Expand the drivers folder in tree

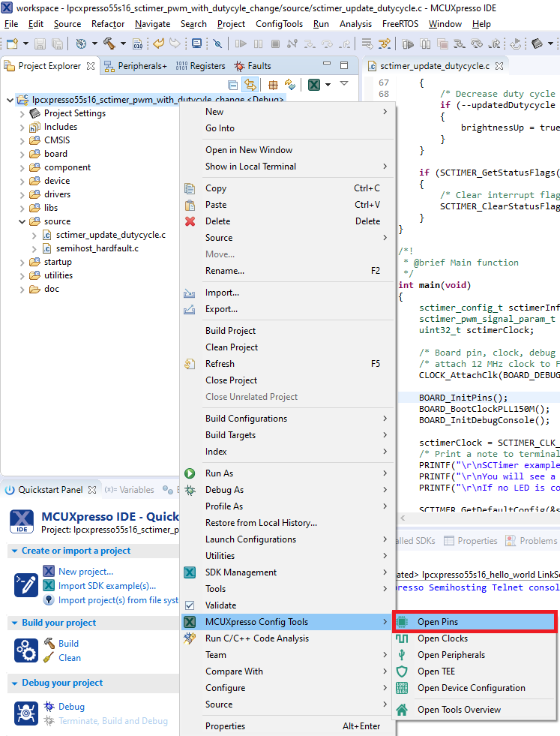(22, 194)
